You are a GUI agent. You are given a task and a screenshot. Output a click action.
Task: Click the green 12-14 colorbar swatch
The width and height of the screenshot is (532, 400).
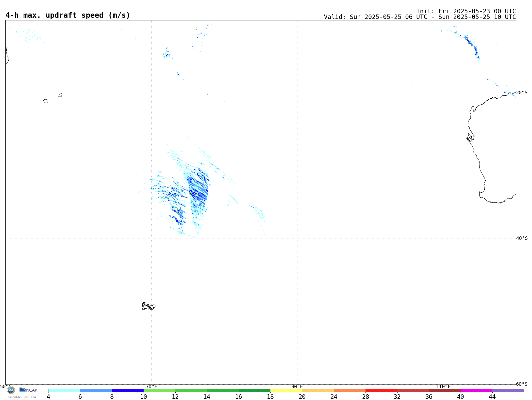[x=191, y=391]
